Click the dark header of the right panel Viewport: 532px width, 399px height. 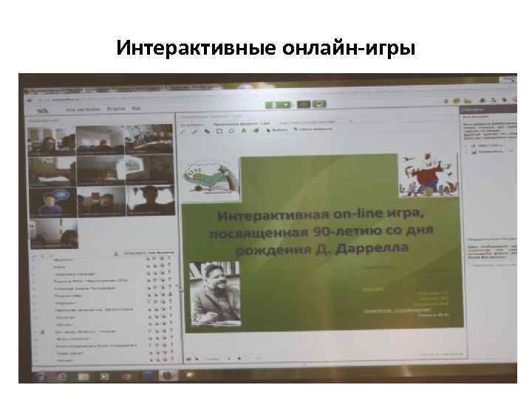pos(488,109)
